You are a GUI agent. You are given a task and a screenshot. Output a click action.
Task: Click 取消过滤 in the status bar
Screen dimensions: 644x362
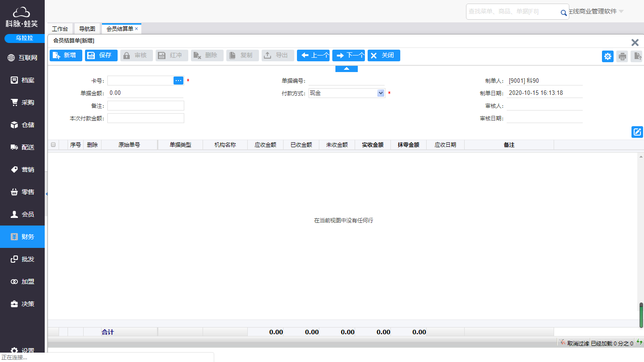click(x=574, y=343)
